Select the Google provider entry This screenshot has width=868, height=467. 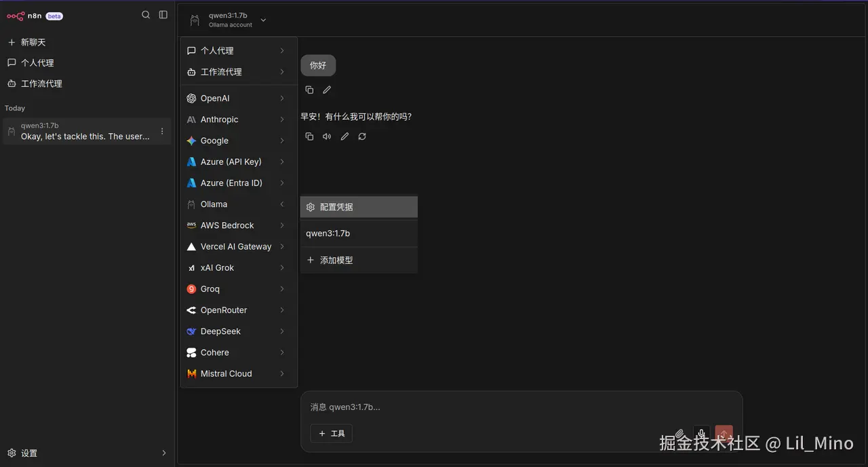point(239,141)
